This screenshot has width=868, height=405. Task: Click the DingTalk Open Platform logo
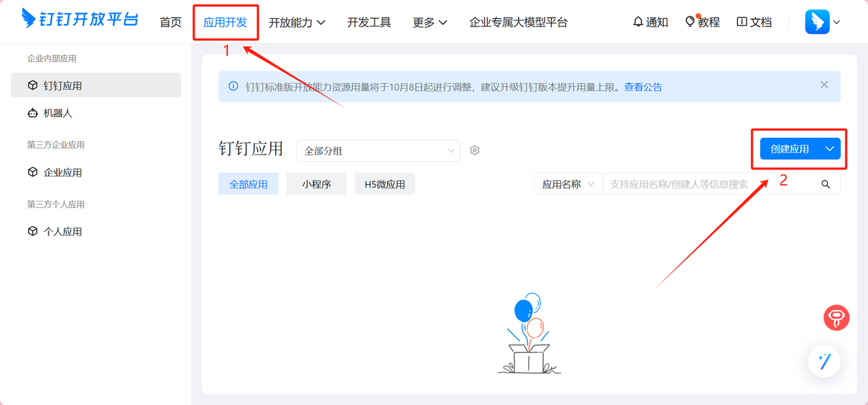[80, 19]
